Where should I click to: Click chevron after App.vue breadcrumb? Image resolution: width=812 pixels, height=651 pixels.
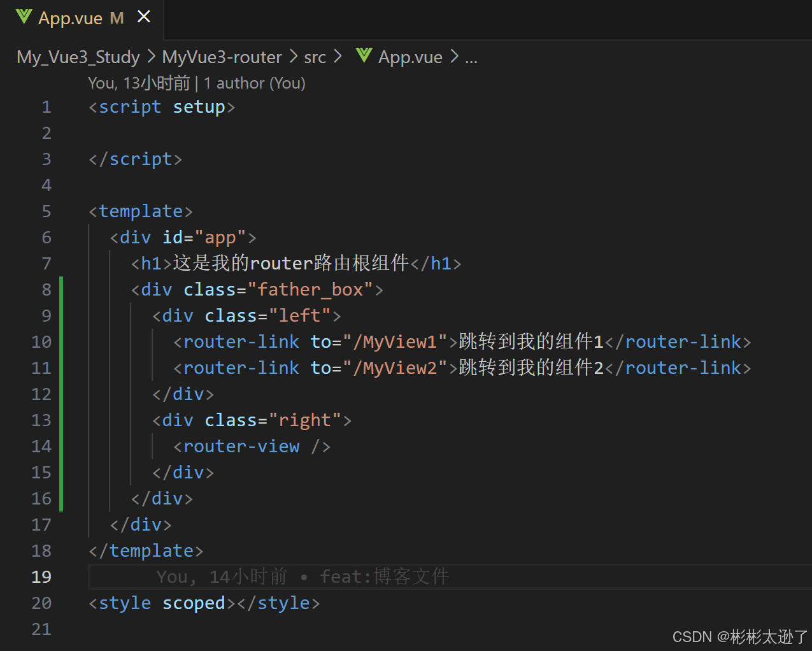(x=454, y=57)
